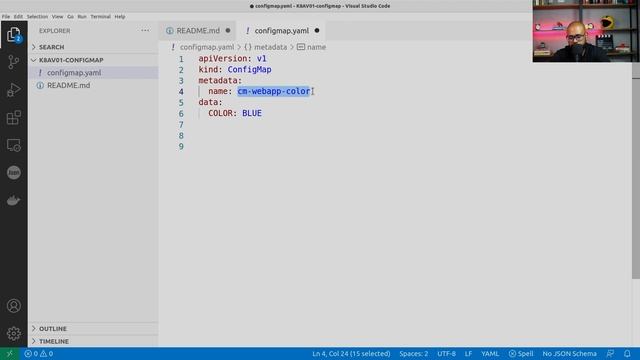Open the Selection menu
Image resolution: width=640 pixels, height=360 pixels.
pyautogui.click(x=37, y=17)
